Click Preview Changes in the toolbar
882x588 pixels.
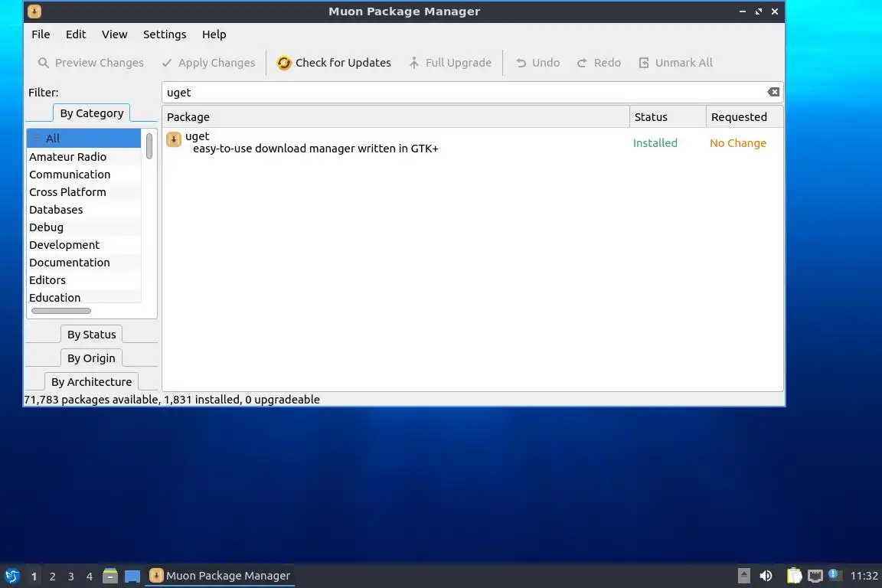[90, 63]
